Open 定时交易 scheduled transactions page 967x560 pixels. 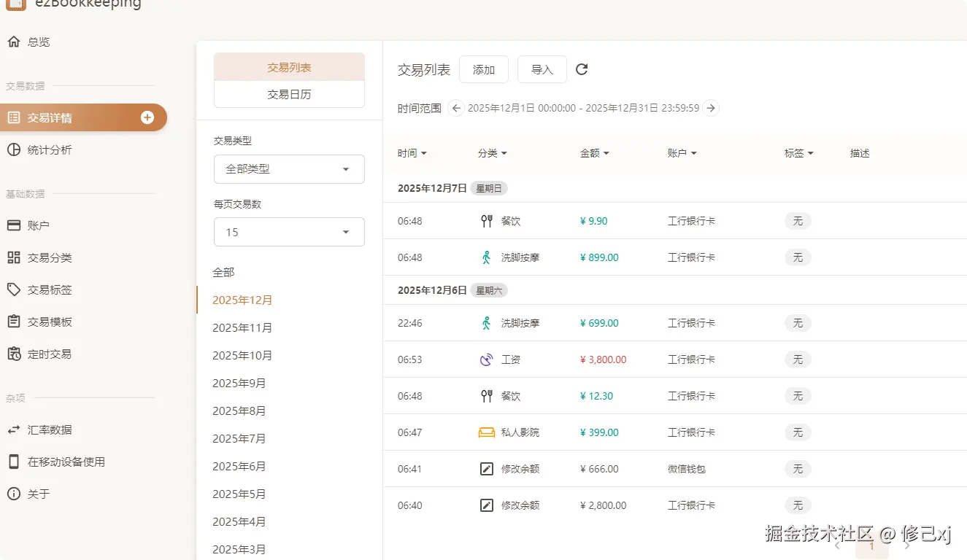pos(50,354)
